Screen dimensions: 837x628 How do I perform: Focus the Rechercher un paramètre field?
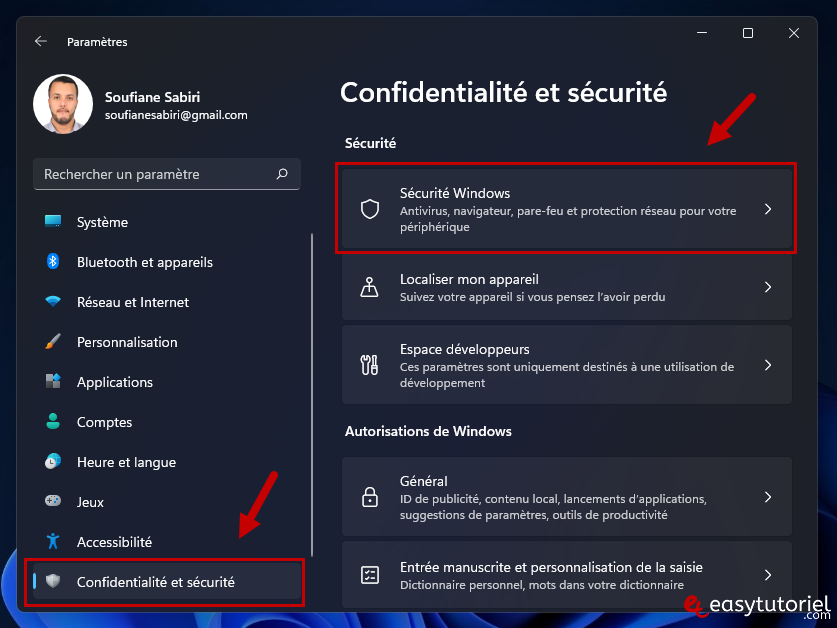pyautogui.click(x=167, y=174)
